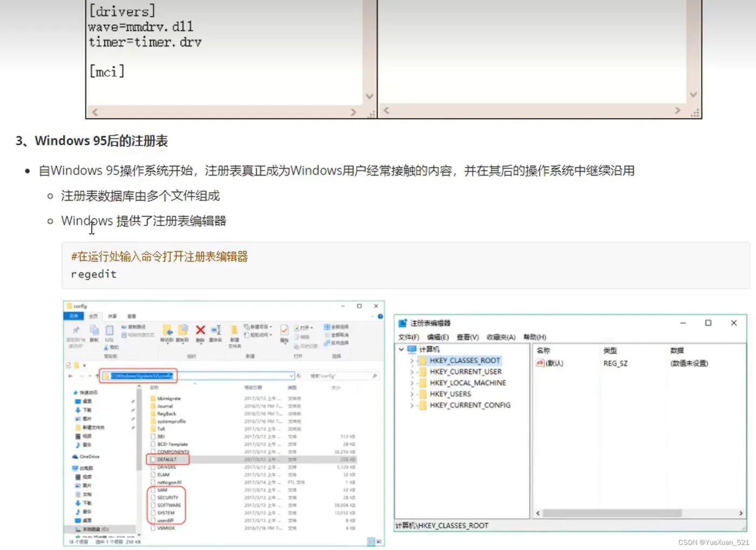Click the Up arrow beside address bar
Screen dimensions: 756x550
pyautogui.click(x=97, y=375)
